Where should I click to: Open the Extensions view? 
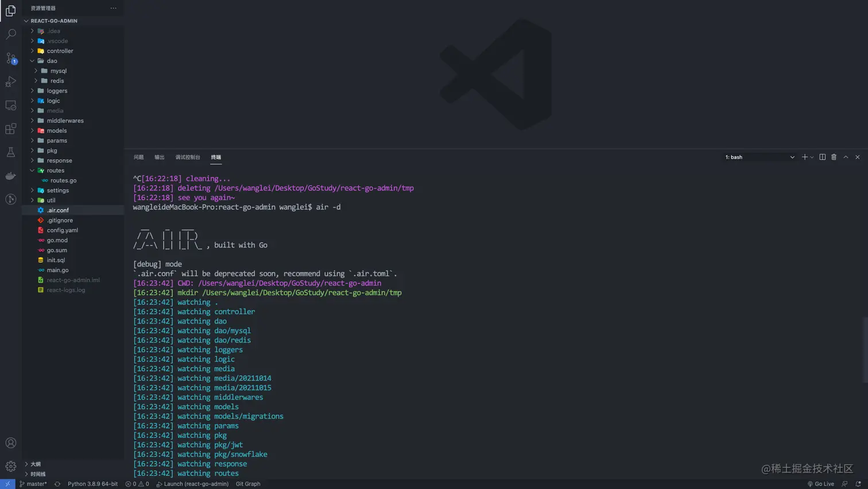tap(11, 129)
